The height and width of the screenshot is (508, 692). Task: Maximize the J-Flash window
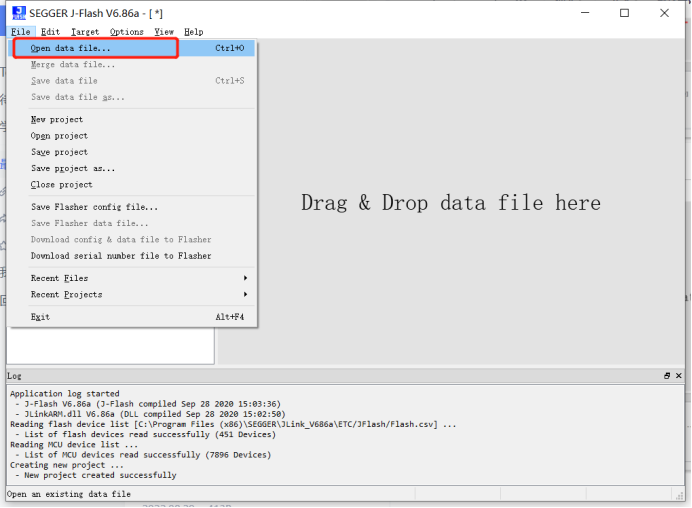click(624, 13)
